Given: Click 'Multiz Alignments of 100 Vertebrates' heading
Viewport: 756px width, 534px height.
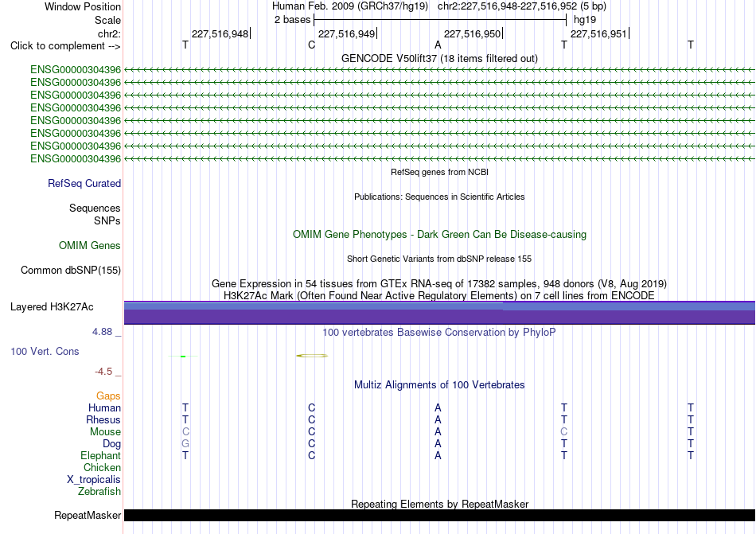Looking at the screenshot, I should pyautogui.click(x=439, y=384).
